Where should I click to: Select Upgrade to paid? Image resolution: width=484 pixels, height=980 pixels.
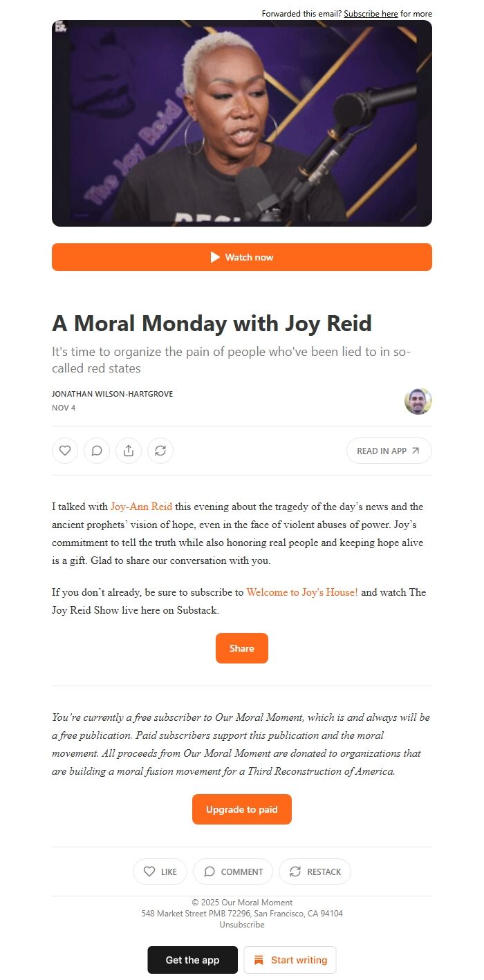pos(241,809)
